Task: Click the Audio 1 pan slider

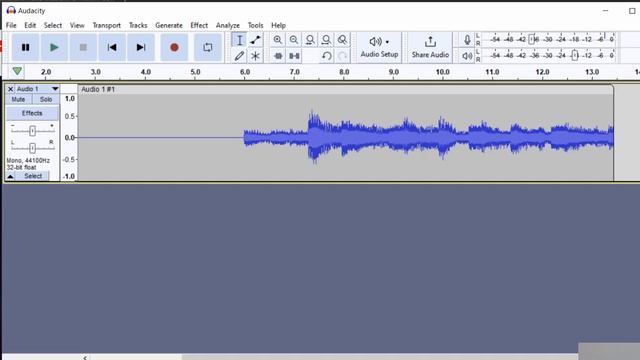Action: tap(32, 147)
